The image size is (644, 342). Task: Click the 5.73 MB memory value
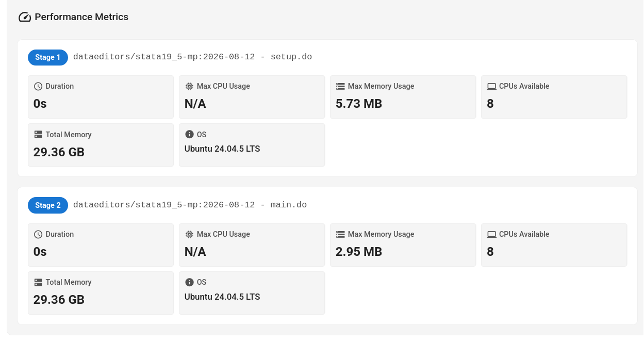tap(359, 104)
